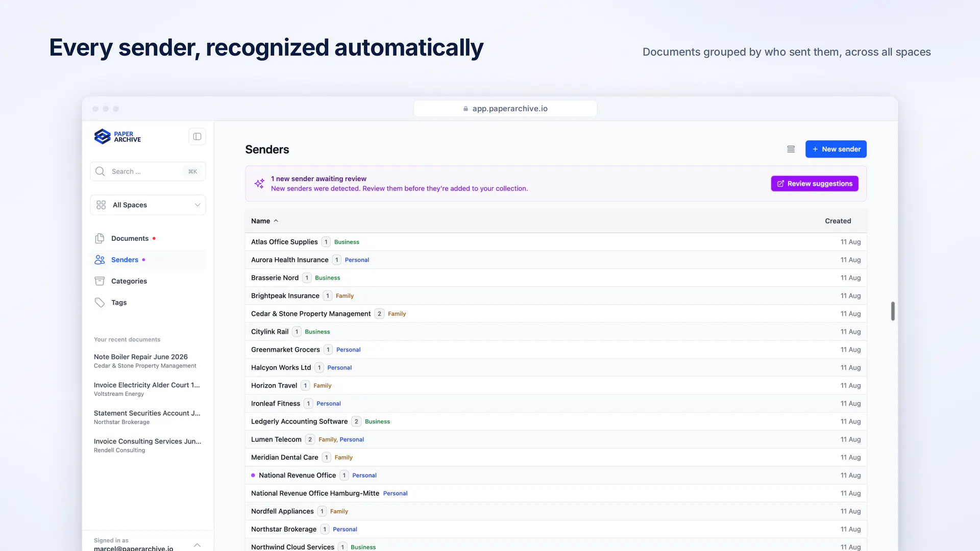Sort by the Created column header
This screenshot has width=980, height=551.
pyautogui.click(x=838, y=221)
